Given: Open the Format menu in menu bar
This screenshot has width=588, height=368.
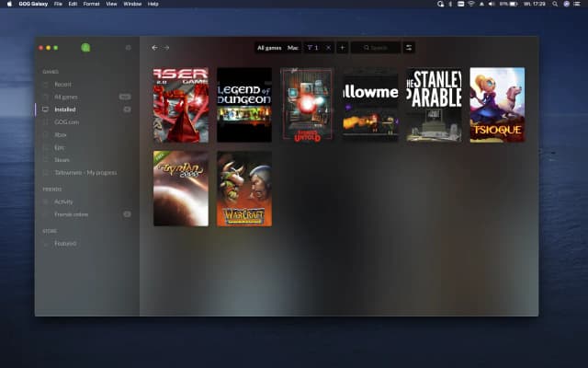Looking at the screenshot, I should (91, 4).
